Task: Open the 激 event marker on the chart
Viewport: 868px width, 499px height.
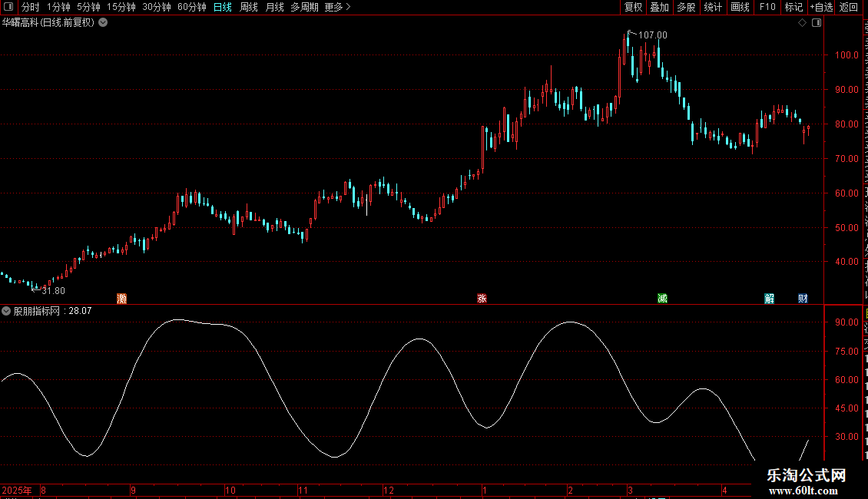Action: click(x=122, y=299)
